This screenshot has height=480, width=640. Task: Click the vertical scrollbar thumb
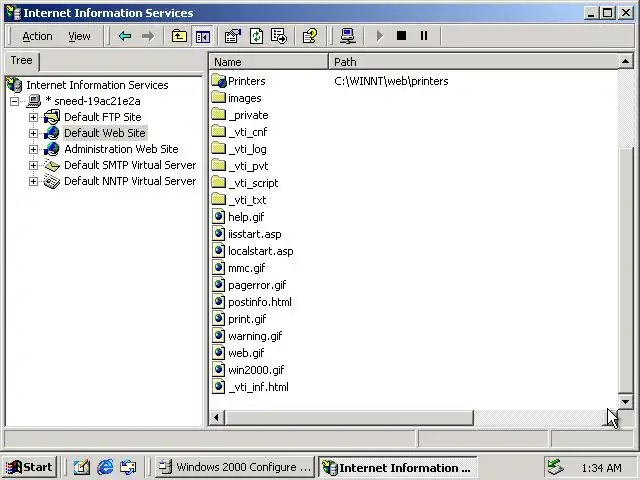625,269
